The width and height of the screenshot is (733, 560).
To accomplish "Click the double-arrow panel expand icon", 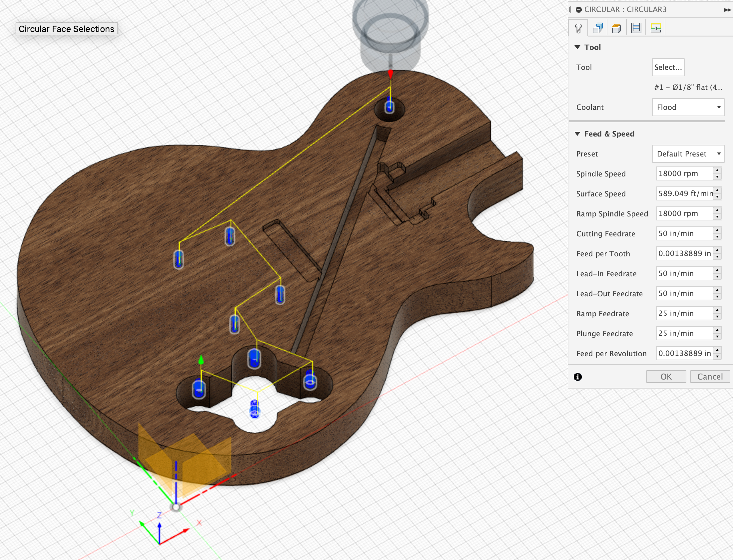I will [727, 10].
